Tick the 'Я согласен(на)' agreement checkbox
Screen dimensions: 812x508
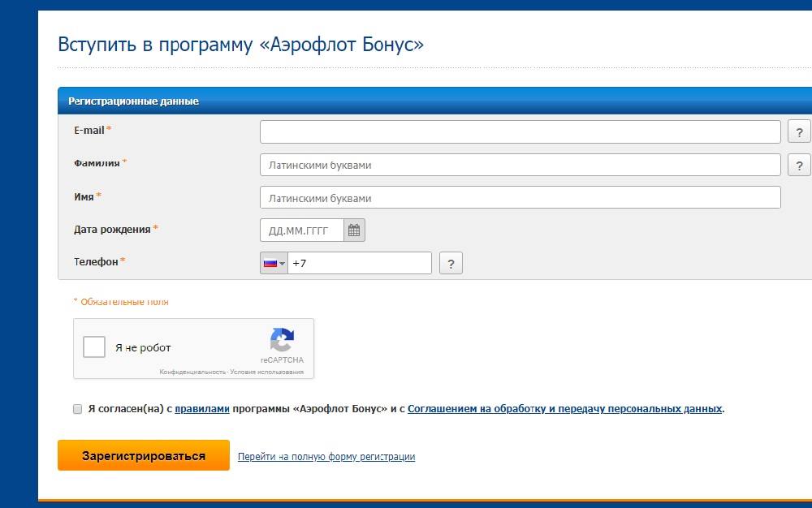78,409
